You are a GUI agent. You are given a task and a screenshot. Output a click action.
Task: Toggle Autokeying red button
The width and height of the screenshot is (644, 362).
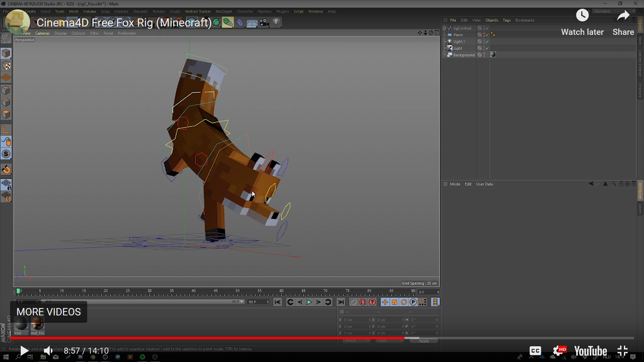(363, 302)
